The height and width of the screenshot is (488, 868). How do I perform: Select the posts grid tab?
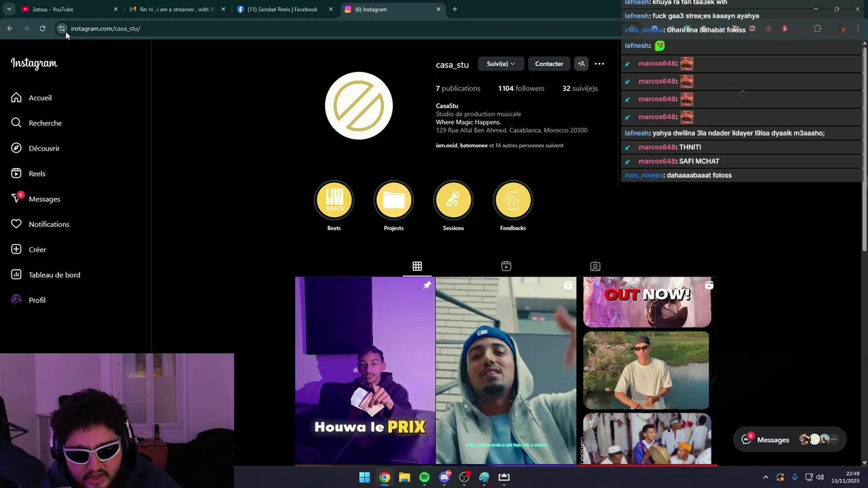[x=417, y=266]
